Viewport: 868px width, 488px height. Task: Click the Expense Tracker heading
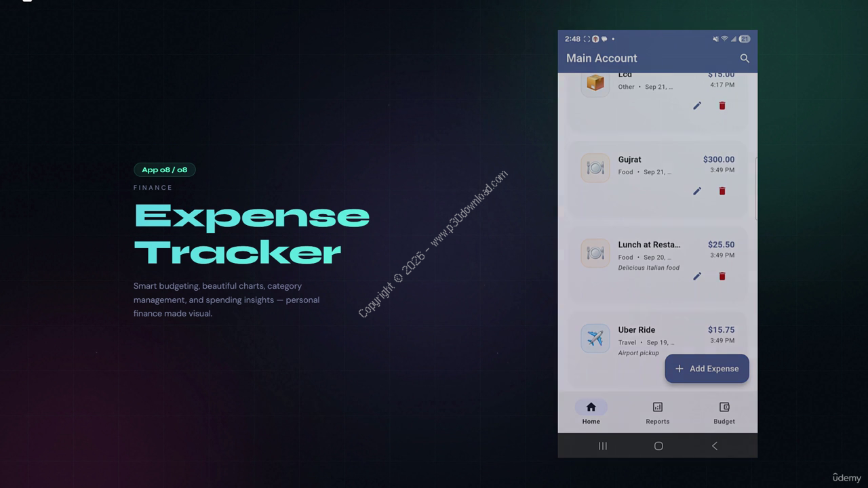click(252, 235)
